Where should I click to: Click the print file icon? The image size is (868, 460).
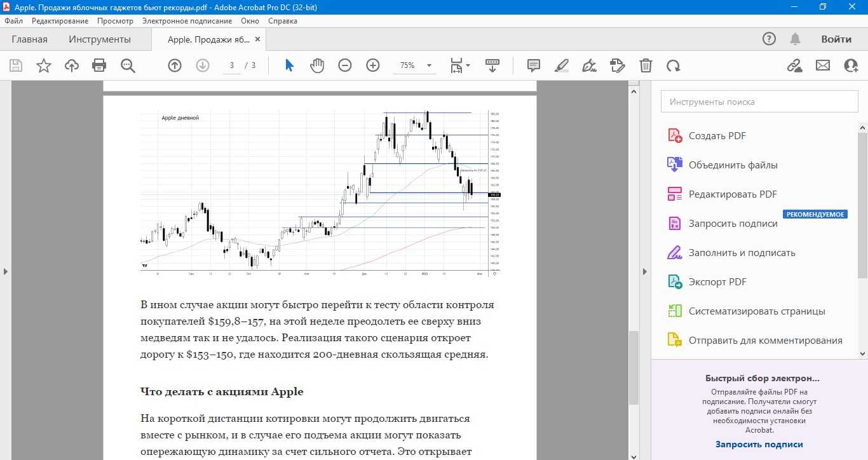(99, 65)
